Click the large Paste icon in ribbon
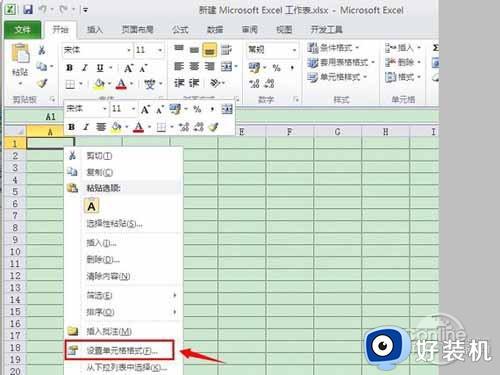 (20, 53)
